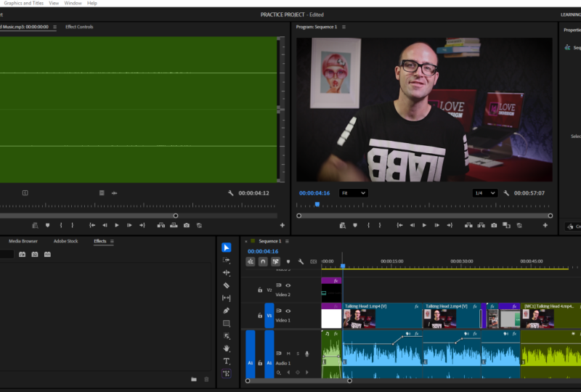
Task: Add marker in the timeline header
Action: tap(288, 261)
